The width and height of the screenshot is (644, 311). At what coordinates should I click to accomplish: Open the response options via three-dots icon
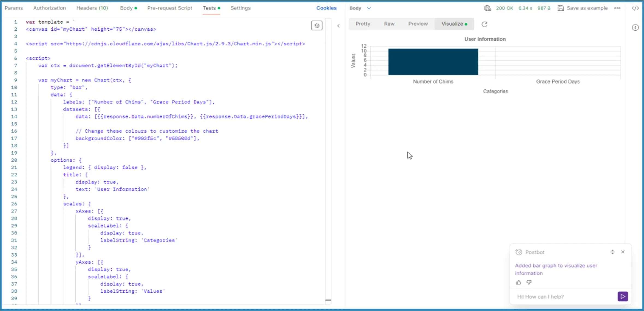[617, 8]
